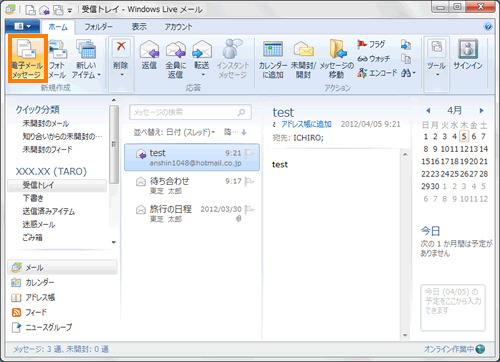
Task: Open the dropdown arrow under 削除
Action: click(x=122, y=75)
